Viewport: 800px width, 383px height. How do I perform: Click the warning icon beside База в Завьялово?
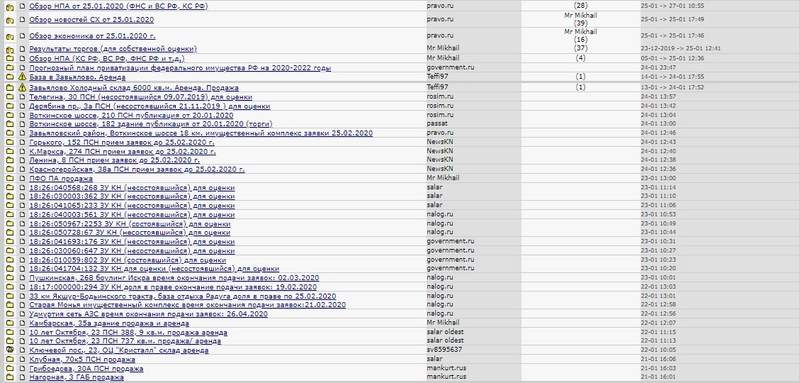pyautogui.click(x=22, y=76)
